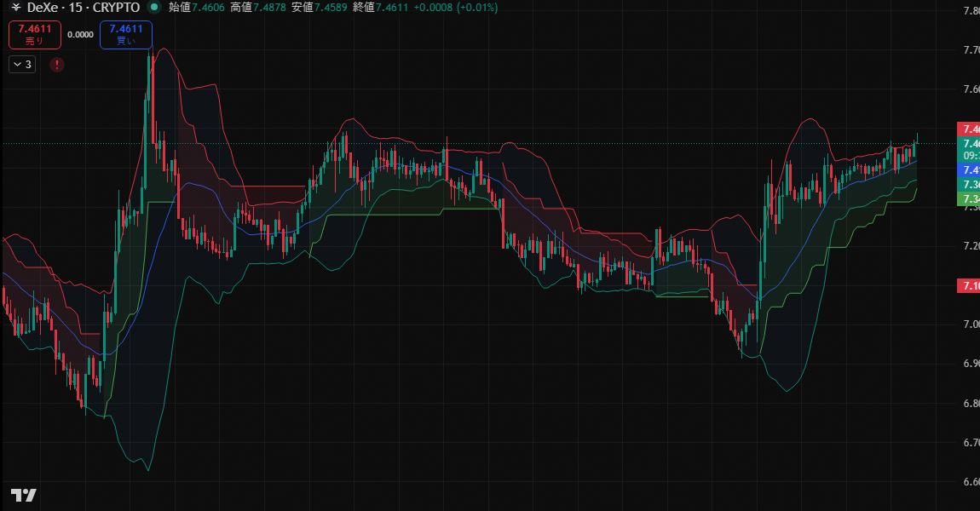Screen dimensions: 980x511
Task: Click the 終値 7.4611 close value
Action: (x=380, y=8)
